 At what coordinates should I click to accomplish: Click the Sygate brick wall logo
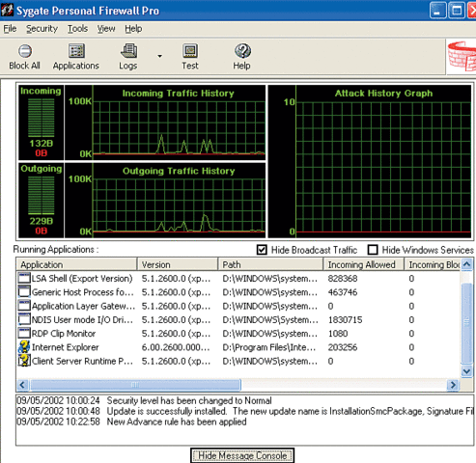pyautogui.click(x=462, y=56)
